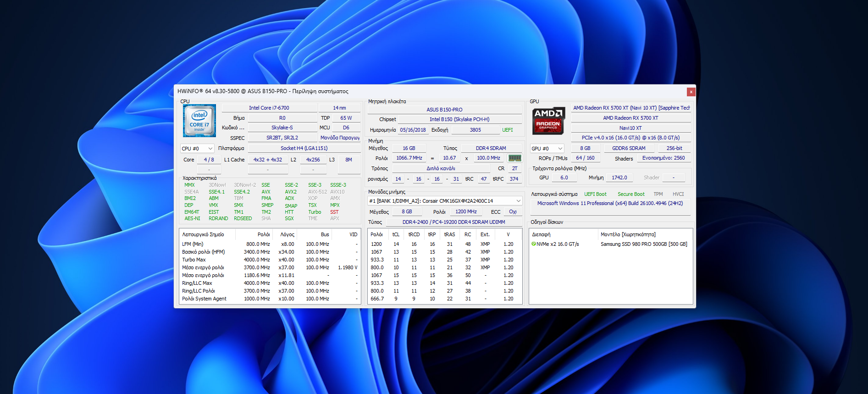
Task: Click the Shaders value Ενοποιημένο: 2560
Action: (x=663, y=158)
